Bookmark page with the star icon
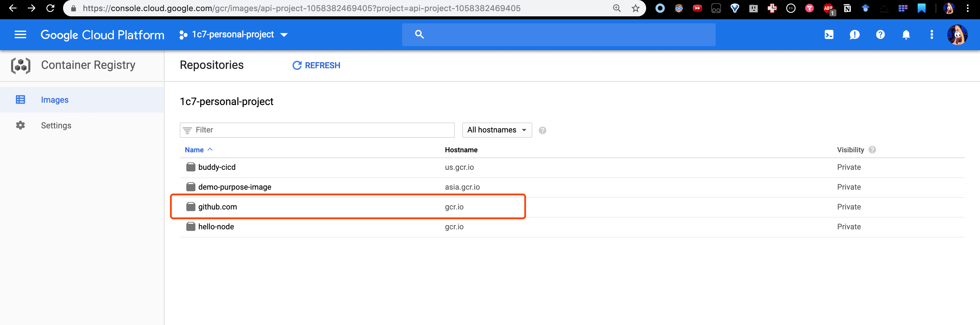This screenshot has height=325, width=980. (x=635, y=8)
